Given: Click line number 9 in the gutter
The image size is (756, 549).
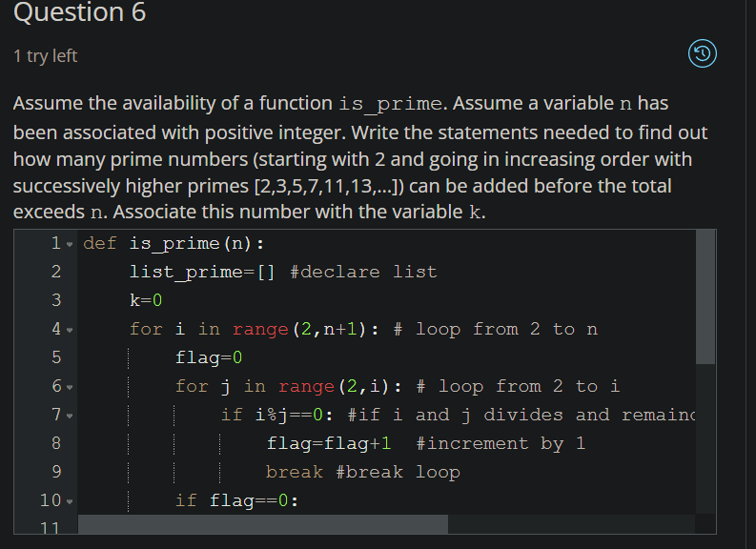Looking at the screenshot, I should tap(56, 472).
